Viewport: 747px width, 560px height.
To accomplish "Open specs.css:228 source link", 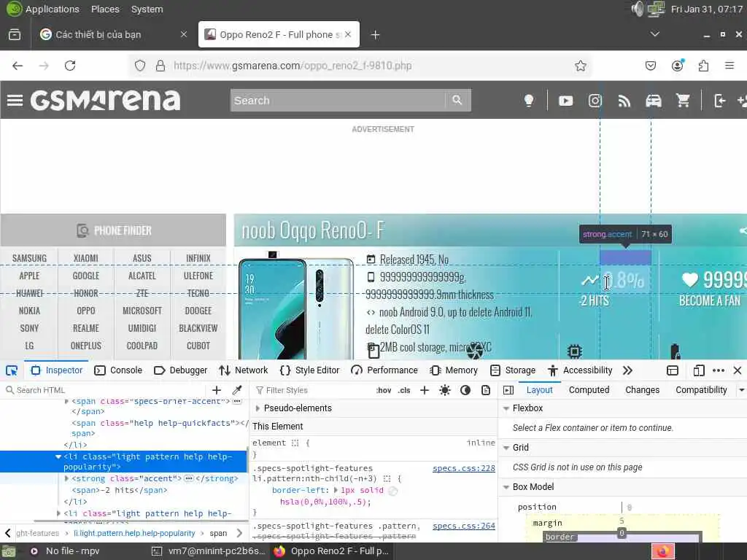I will [463, 468].
